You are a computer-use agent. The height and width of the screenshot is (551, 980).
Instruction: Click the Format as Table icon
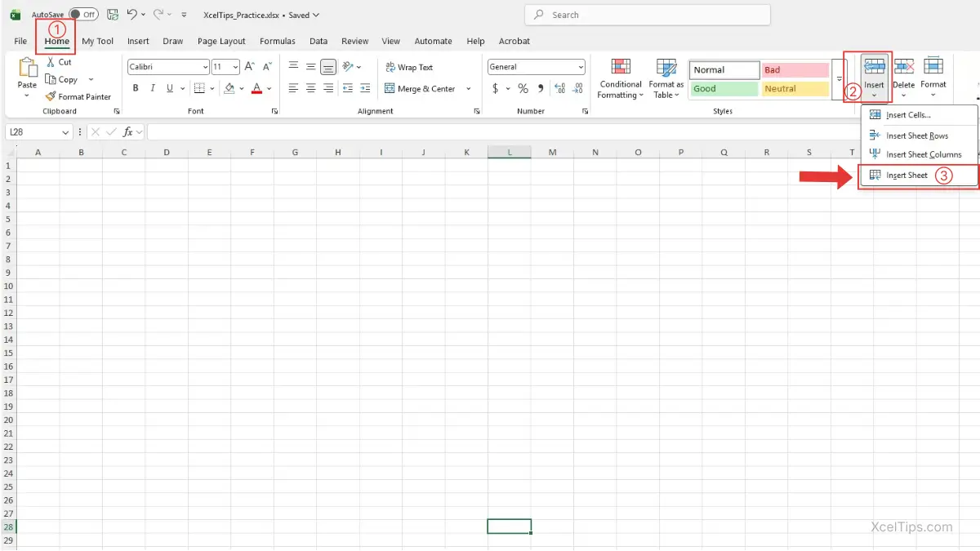tap(666, 79)
